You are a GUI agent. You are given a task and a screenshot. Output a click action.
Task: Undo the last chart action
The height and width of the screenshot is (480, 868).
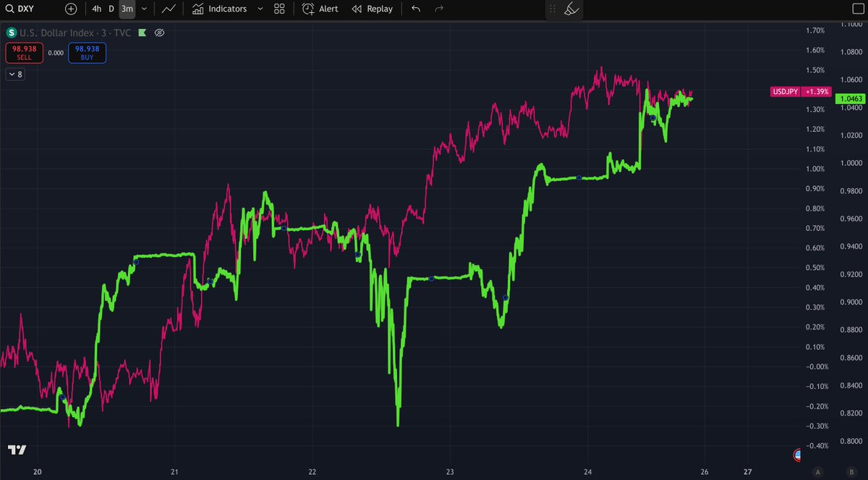coord(415,9)
